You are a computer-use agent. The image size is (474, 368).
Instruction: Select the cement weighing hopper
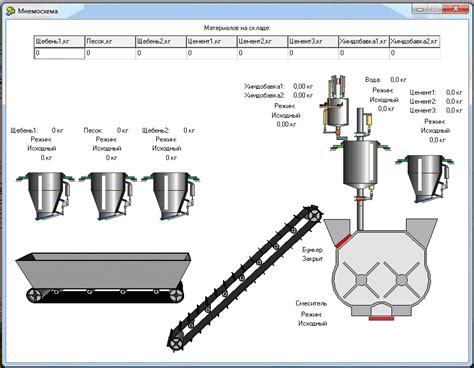tap(425, 178)
